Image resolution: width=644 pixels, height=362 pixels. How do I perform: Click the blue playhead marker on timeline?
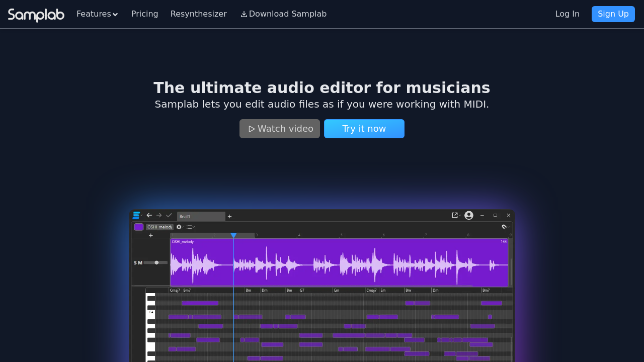233,235
